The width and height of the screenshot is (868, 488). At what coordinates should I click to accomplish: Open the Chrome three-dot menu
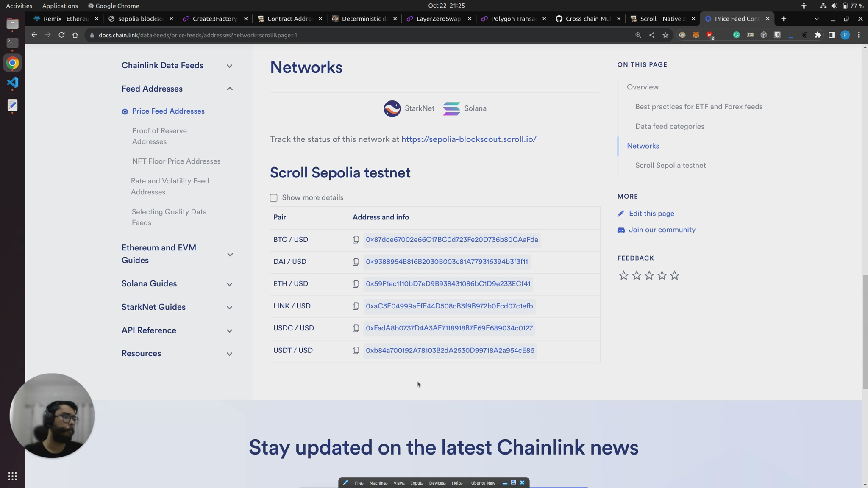pyautogui.click(x=859, y=35)
